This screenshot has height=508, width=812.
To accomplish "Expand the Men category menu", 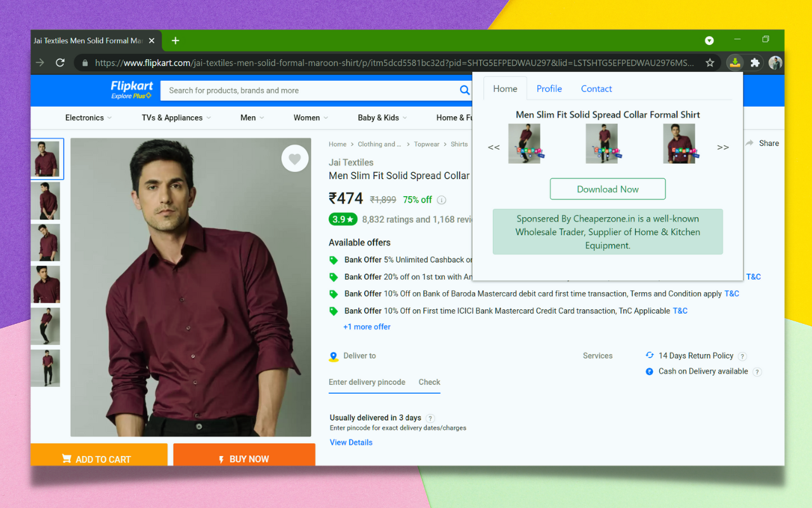I will pos(252,117).
